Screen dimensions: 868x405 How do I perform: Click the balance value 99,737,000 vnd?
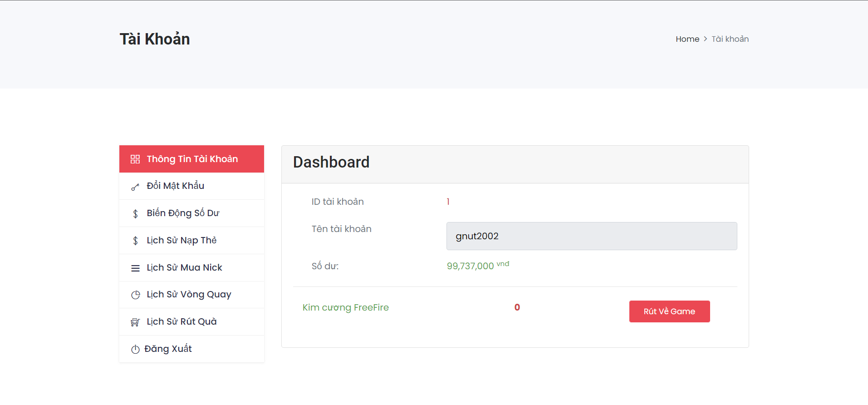(x=478, y=266)
